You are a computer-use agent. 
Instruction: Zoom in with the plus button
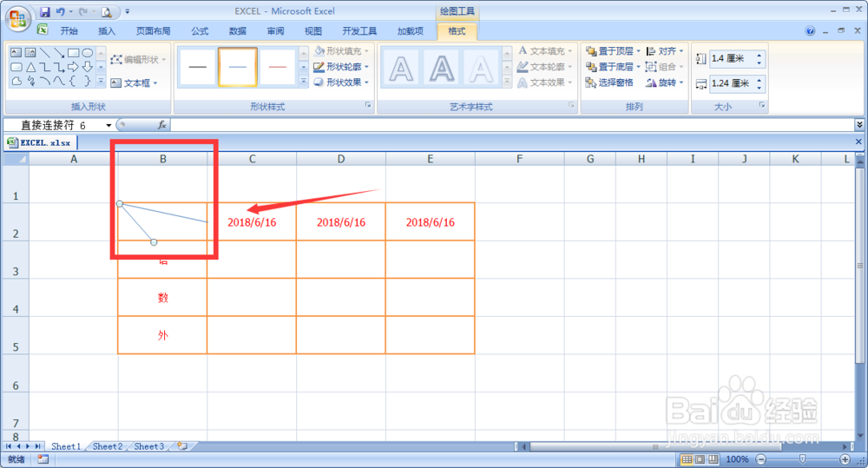[845, 459]
